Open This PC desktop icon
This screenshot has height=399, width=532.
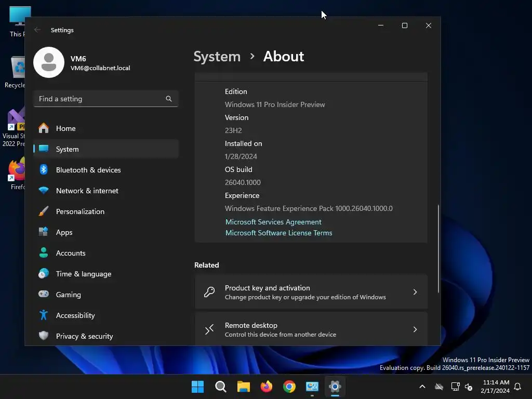(18, 21)
